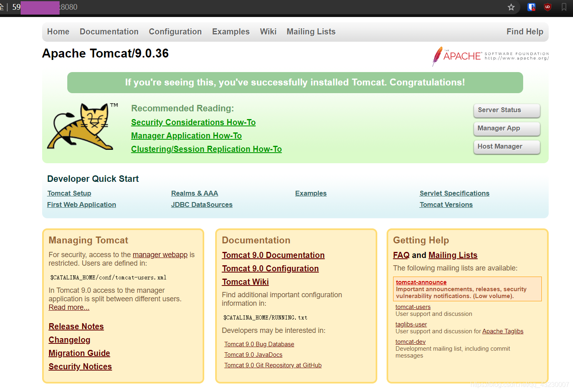
Task: Open Documentation in the navigation bar
Action: tap(109, 32)
